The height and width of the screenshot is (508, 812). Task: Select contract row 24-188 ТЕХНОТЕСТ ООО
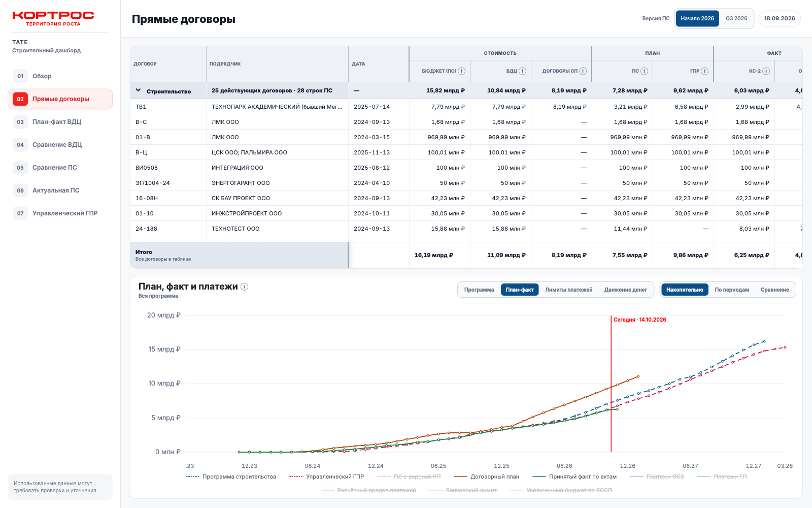click(x=466, y=229)
